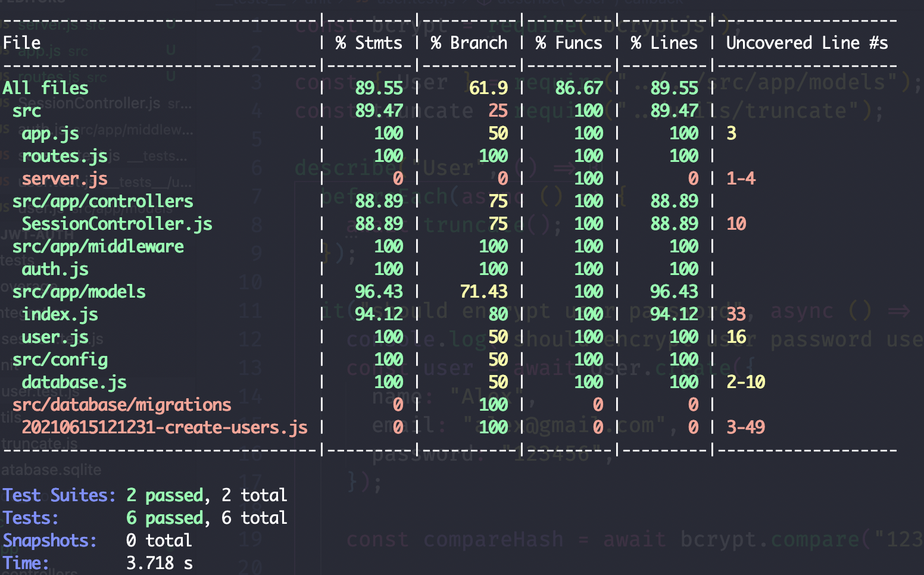Screen dimensions: 924x575
Task: Click the % Stmts column header
Action: (368, 42)
